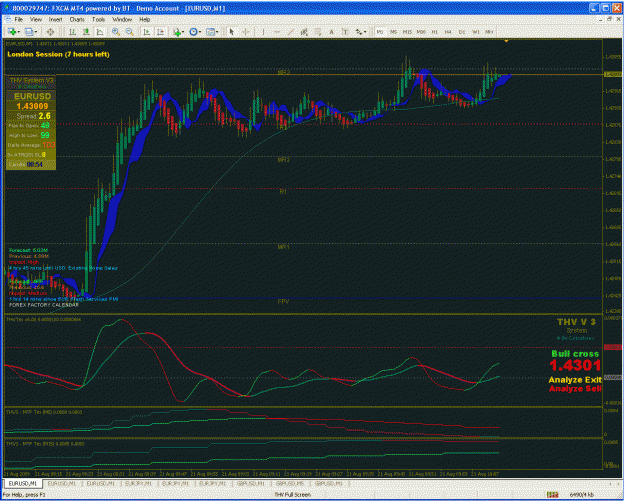Click the Spread 2.6 value
Image resolution: width=625 pixels, height=501 pixels.
(45, 116)
